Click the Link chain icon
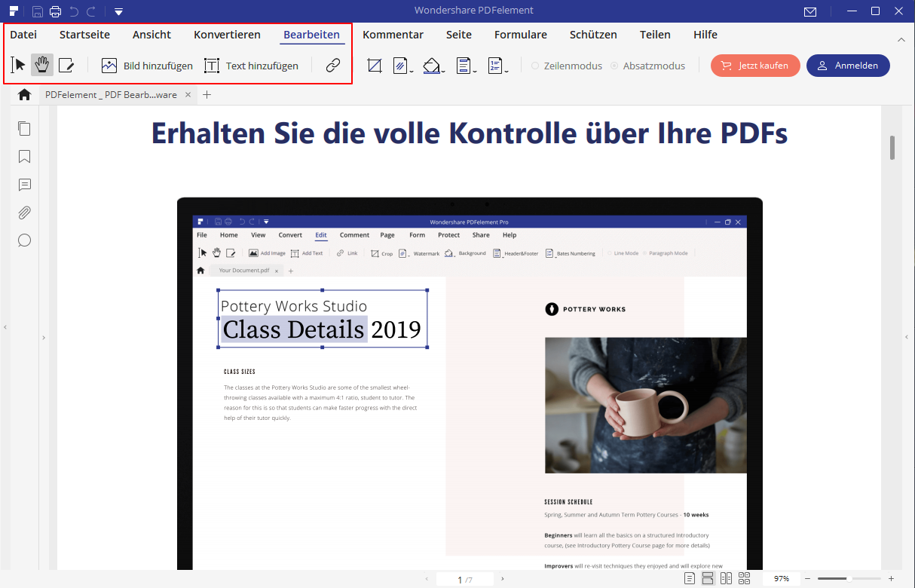 coord(333,66)
